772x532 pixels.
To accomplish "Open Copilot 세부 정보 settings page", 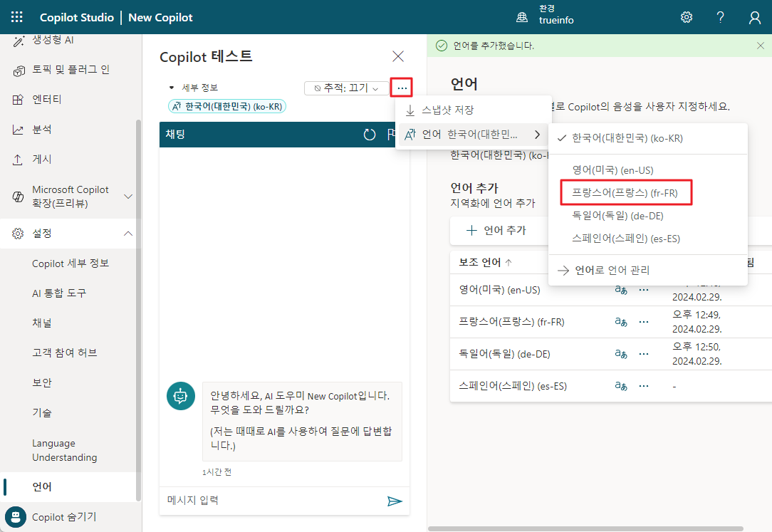I will pos(70,264).
